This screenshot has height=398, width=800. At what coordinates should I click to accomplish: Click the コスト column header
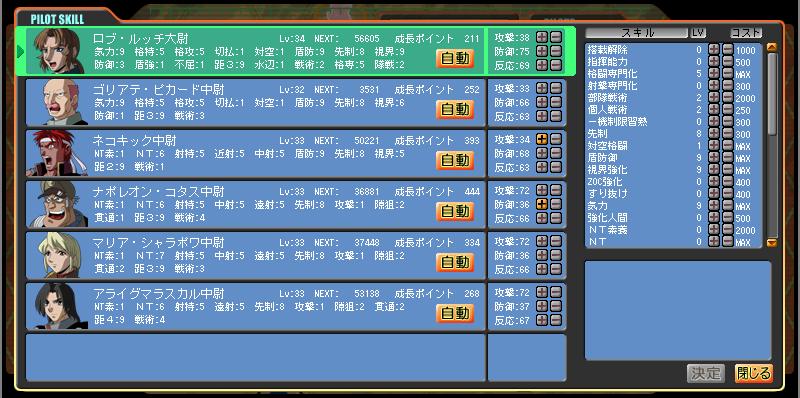coord(746,33)
